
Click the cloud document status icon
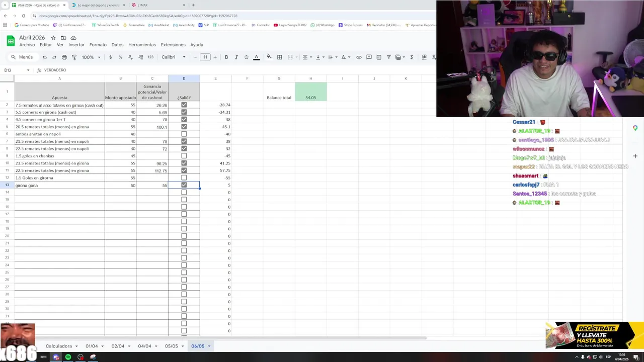[73, 38]
